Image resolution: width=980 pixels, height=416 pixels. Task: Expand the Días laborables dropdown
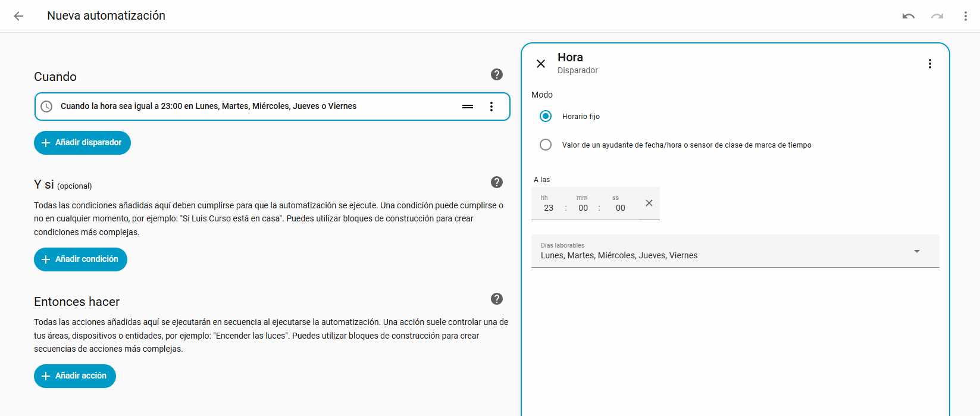(916, 251)
